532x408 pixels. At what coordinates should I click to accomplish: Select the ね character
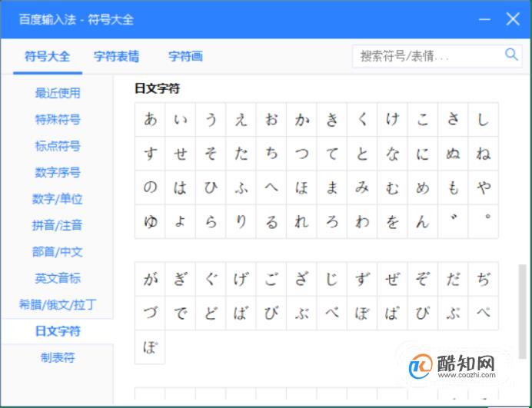click(x=483, y=154)
